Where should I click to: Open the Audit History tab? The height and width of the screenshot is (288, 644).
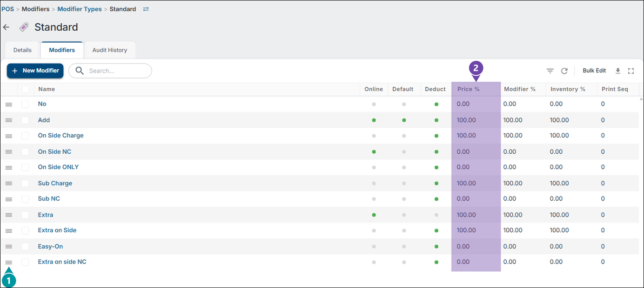click(x=110, y=50)
